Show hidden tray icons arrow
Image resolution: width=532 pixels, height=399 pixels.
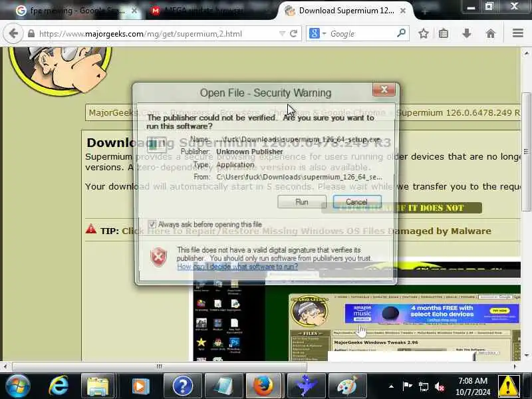tap(391, 386)
